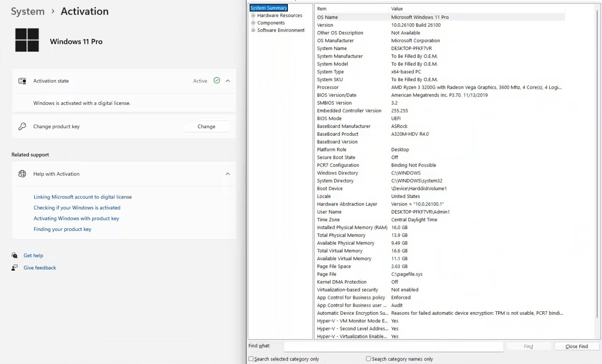The height and width of the screenshot is (364, 602).
Task: Select System Summary in the tree
Action: tap(269, 8)
